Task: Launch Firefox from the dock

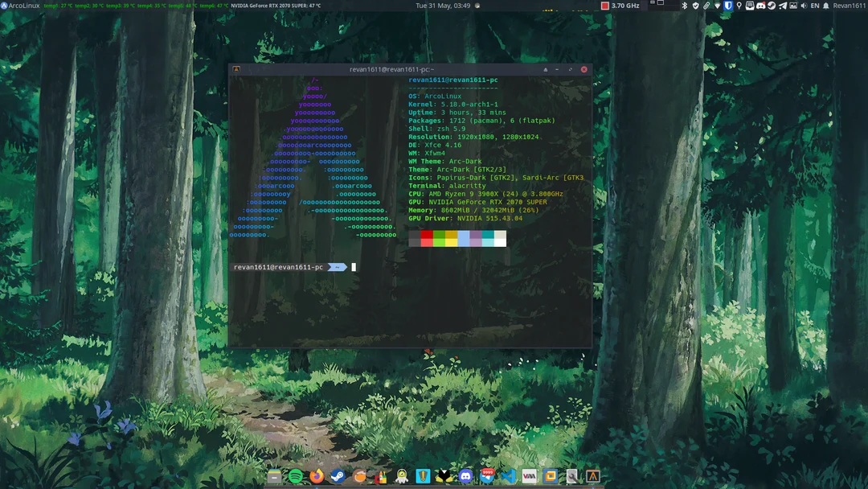Action: click(x=317, y=476)
